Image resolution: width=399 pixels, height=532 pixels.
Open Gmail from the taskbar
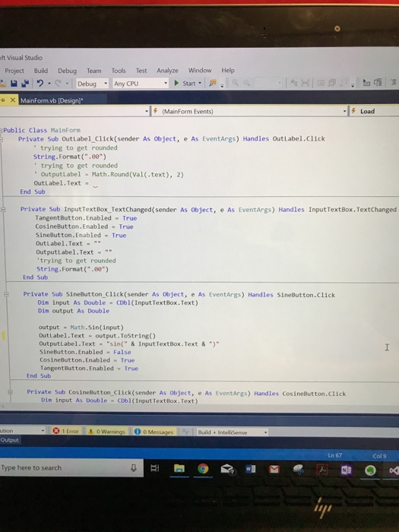274,469
